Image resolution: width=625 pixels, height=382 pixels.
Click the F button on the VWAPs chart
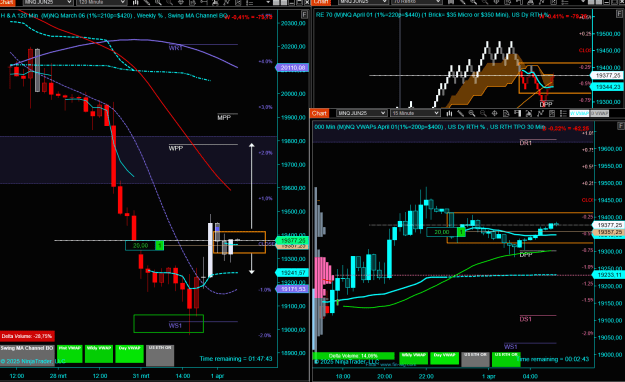point(621,126)
